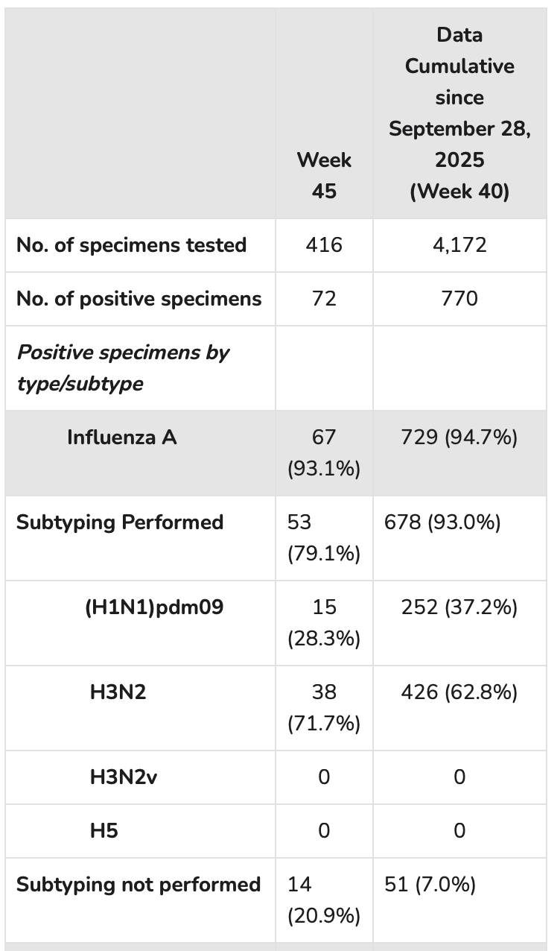Click the Week 45 column header
This screenshot has width=560, height=951.
click(324, 175)
